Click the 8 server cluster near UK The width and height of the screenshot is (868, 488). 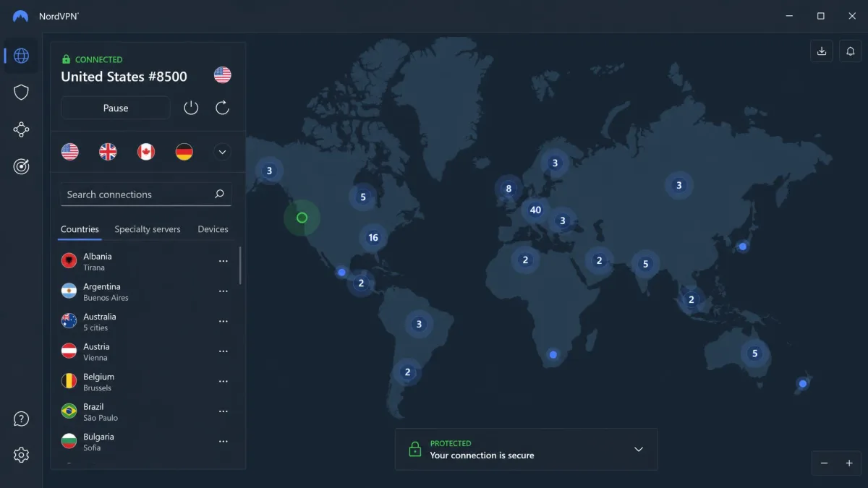[509, 189]
